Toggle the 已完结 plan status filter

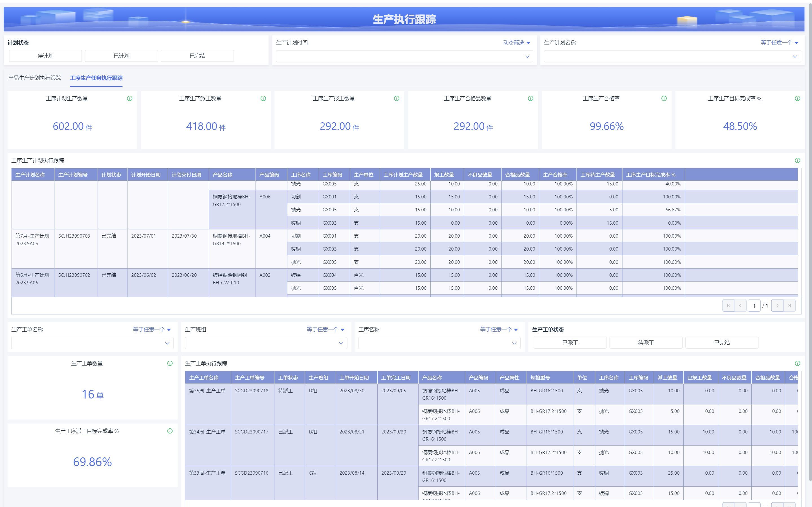click(197, 56)
